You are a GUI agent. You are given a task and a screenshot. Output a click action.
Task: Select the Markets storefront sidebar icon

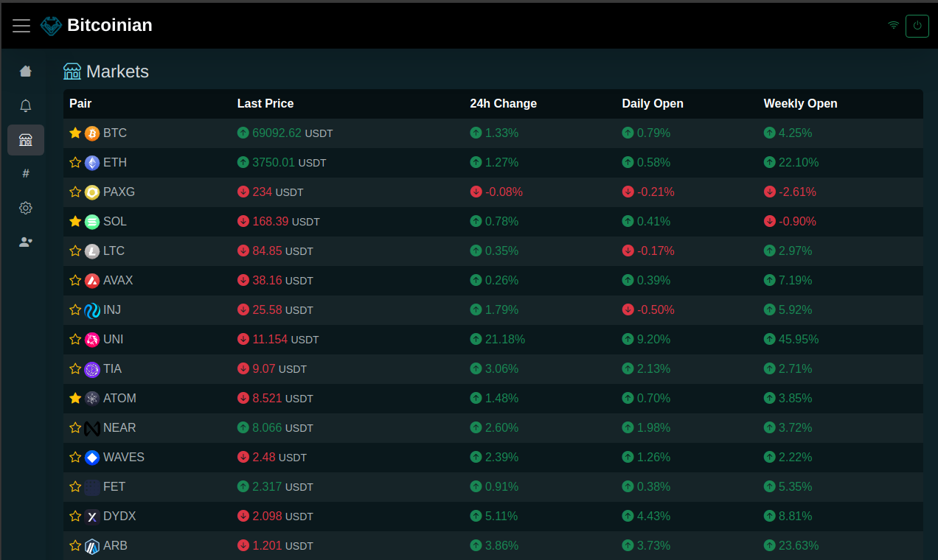click(26, 140)
